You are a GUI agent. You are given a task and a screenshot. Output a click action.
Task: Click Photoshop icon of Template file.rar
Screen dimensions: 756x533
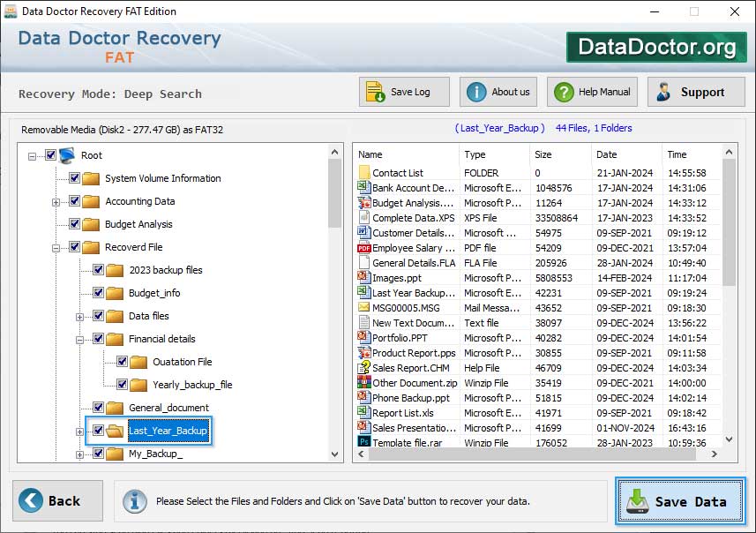tap(364, 441)
